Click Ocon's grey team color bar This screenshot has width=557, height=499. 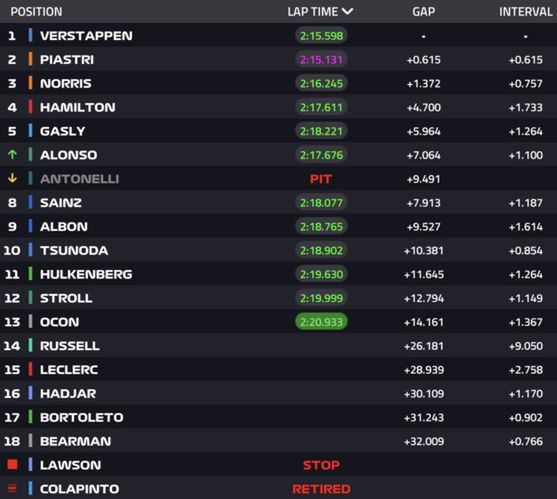coord(30,321)
